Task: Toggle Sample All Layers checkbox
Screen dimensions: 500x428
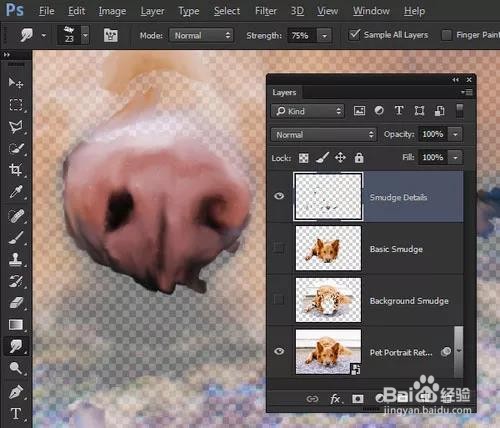Action: tap(354, 34)
